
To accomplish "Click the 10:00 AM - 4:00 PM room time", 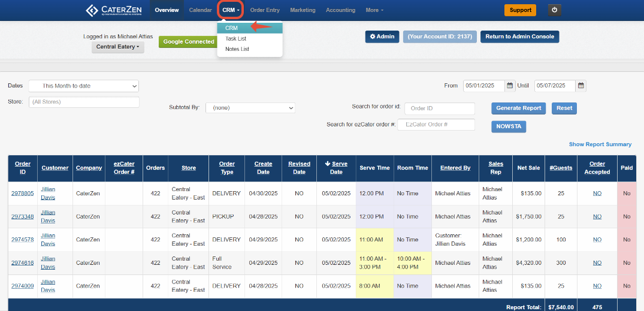I will pyautogui.click(x=413, y=262).
